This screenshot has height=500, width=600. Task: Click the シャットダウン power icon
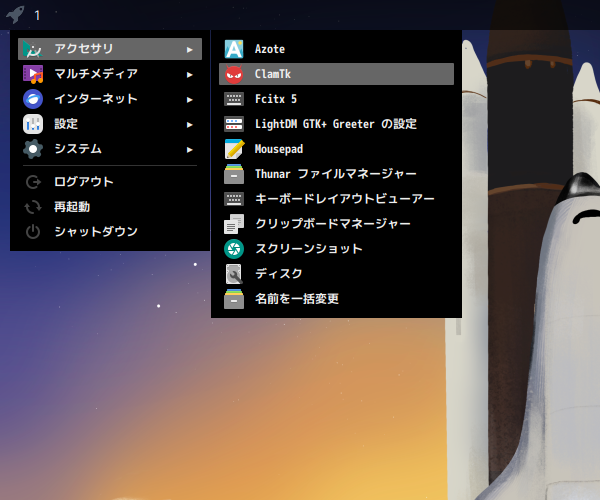click(x=33, y=232)
